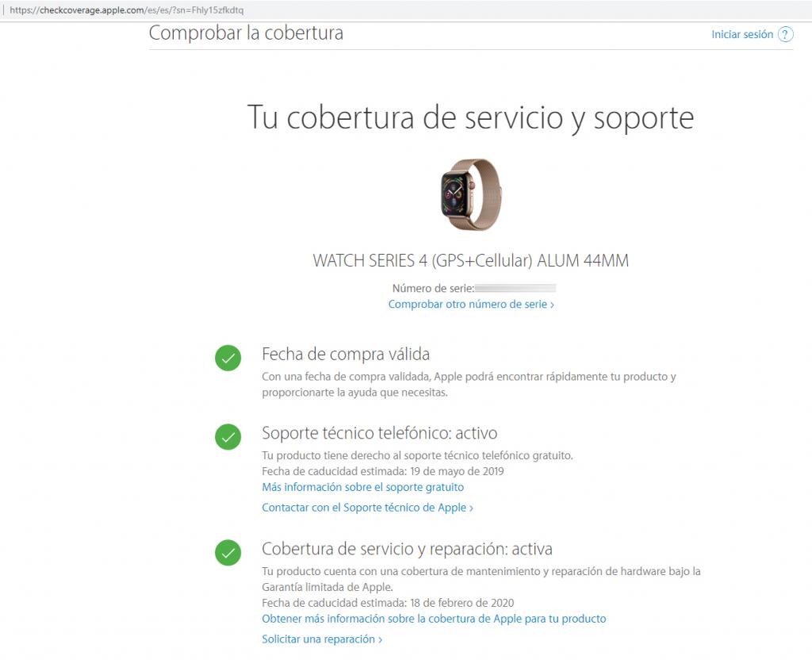Open Obtener más información sobre la cobertura link

click(434, 619)
